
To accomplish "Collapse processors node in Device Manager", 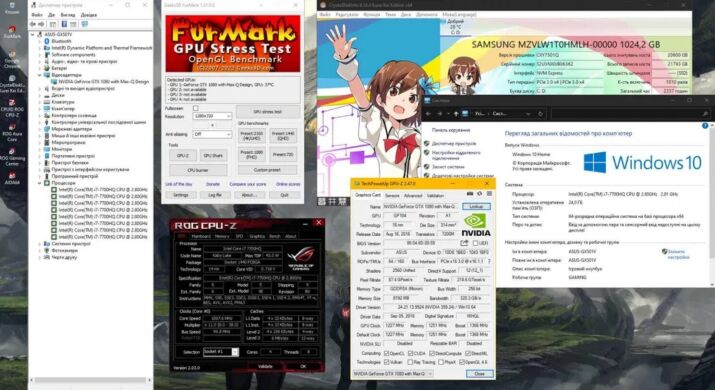I will pyautogui.click(x=40, y=183).
